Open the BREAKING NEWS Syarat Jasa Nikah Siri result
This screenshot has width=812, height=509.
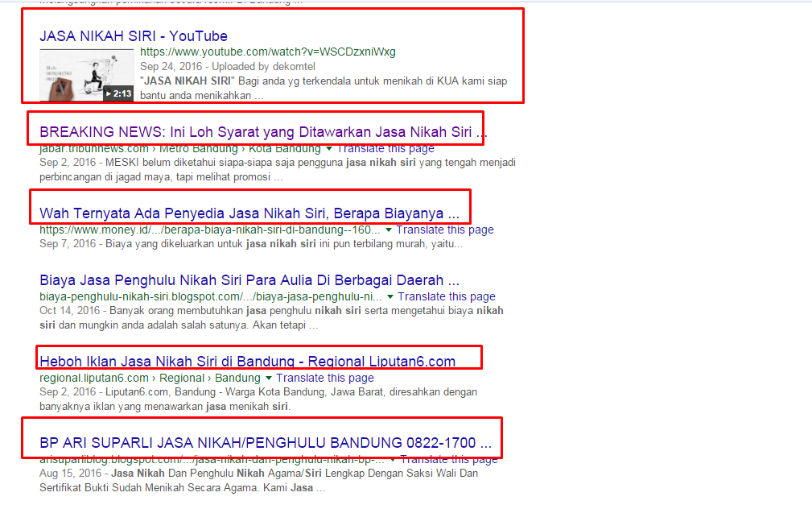pos(263,131)
